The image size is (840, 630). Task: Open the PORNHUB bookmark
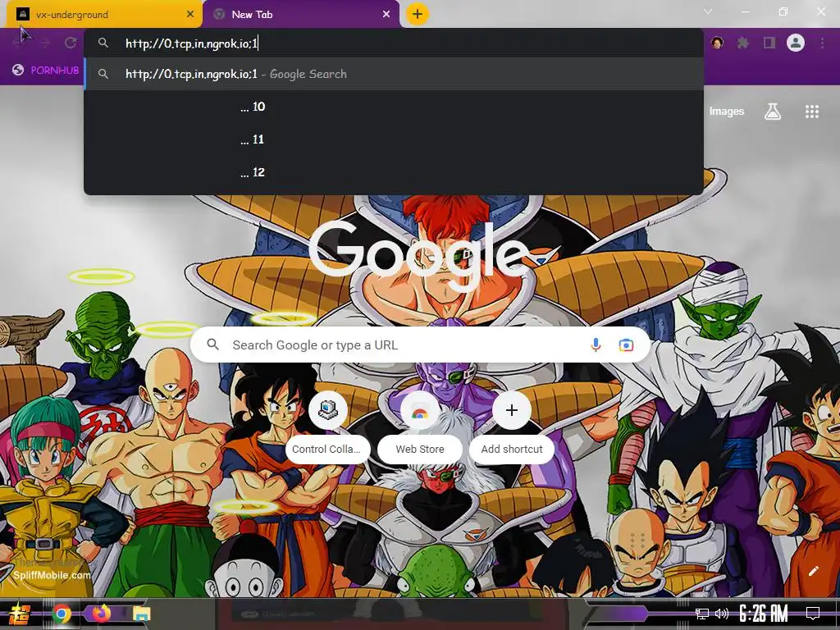(x=46, y=71)
